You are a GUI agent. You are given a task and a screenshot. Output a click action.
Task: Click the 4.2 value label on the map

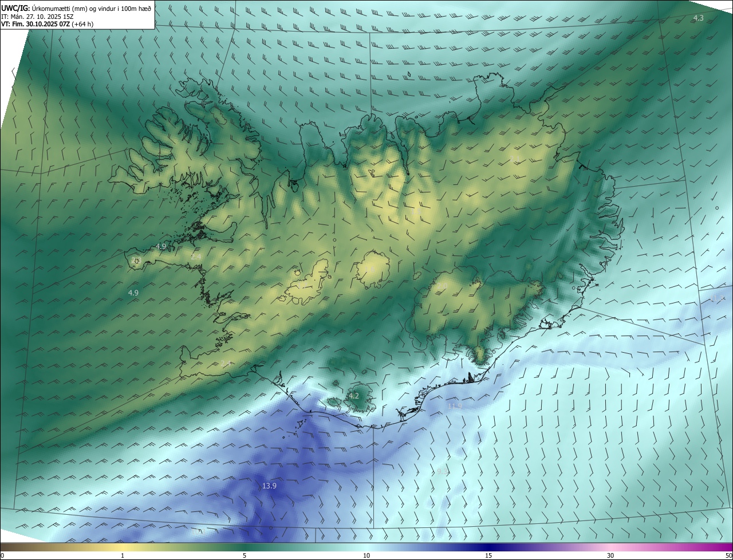(x=354, y=396)
